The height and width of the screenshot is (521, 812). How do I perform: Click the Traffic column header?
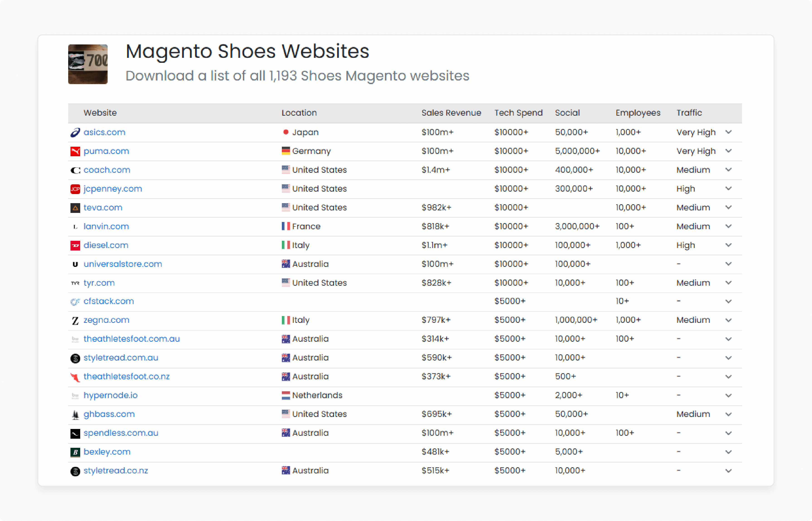tap(689, 113)
